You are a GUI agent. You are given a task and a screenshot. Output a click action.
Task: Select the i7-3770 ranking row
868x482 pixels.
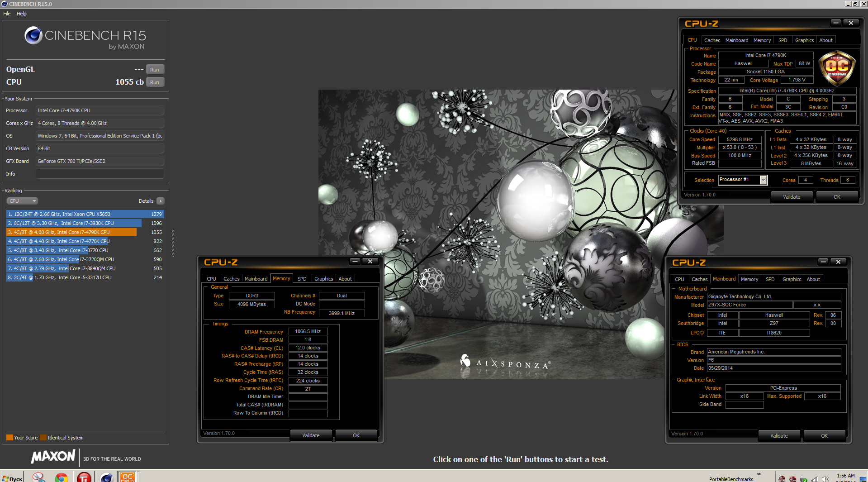(x=85, y=250)
